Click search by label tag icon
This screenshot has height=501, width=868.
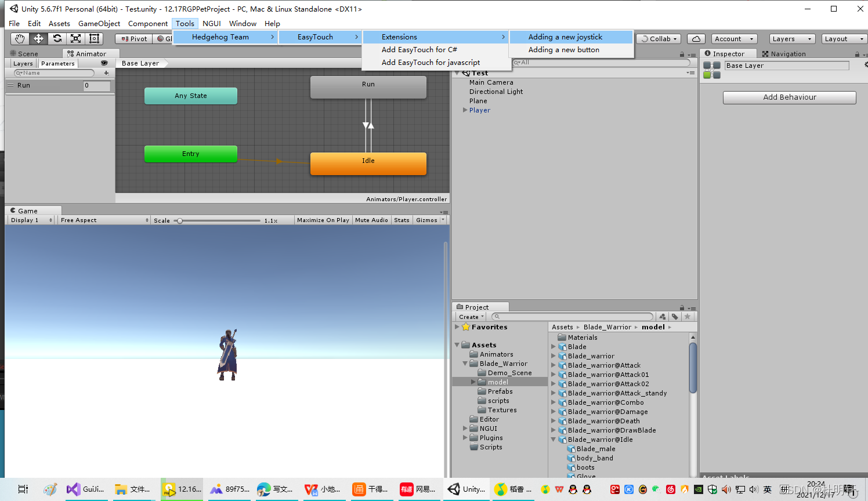(675, 317)
